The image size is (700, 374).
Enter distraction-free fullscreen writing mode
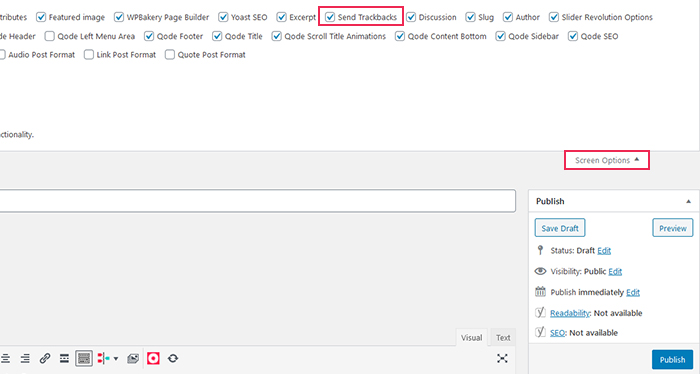pos(502,358)
